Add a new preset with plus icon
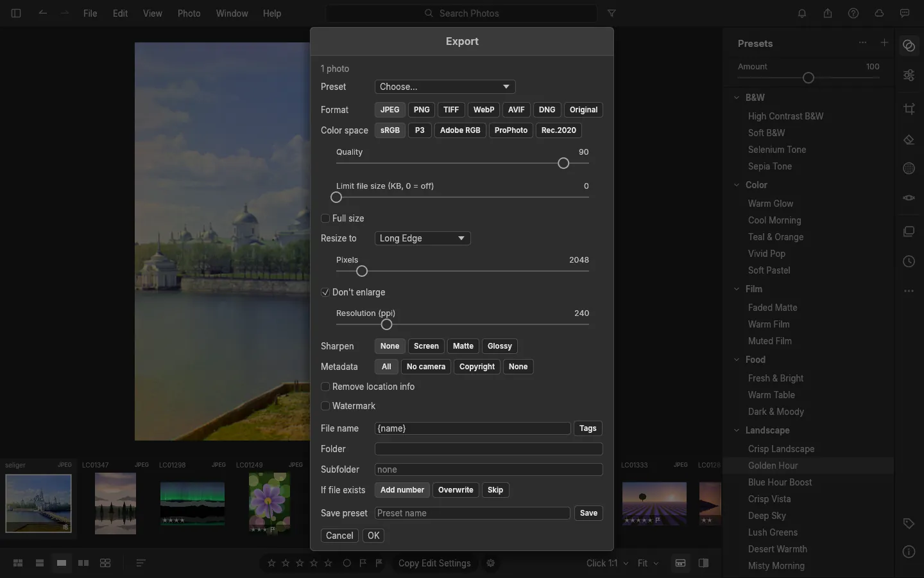 pos(884,42)
